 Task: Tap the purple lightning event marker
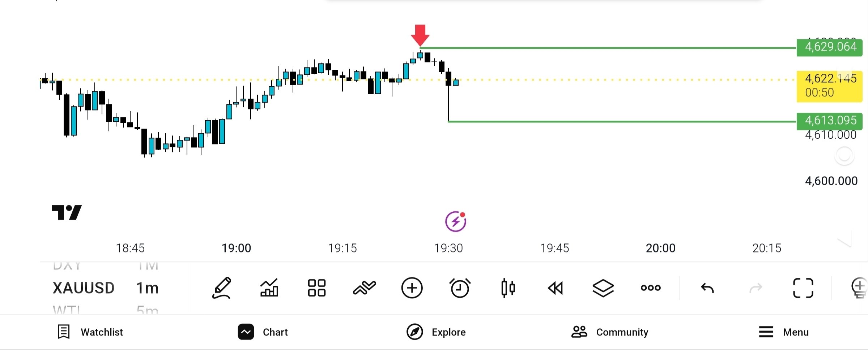456,221
